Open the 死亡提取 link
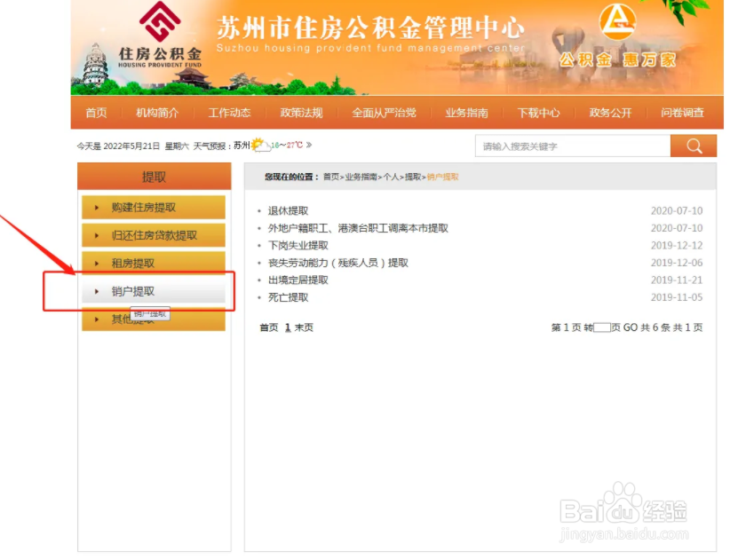This screenshot has width=730, height=560. [x=290, y=297]
